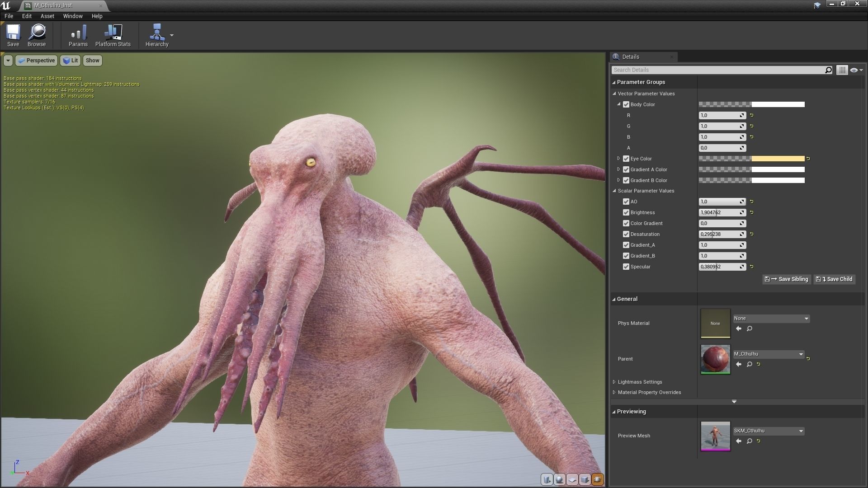868x488 pixels.
Task: Expand the Eye Color vector parameter
Action: (x=618, y=159)
